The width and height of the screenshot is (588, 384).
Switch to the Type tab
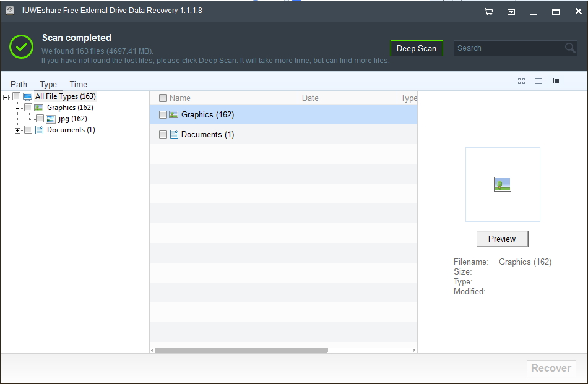48,84
